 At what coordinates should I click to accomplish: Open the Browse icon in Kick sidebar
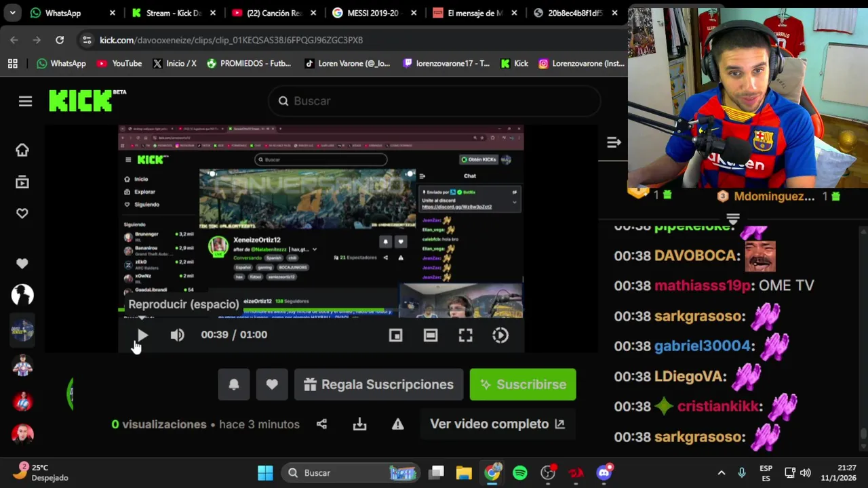(22, 182)
